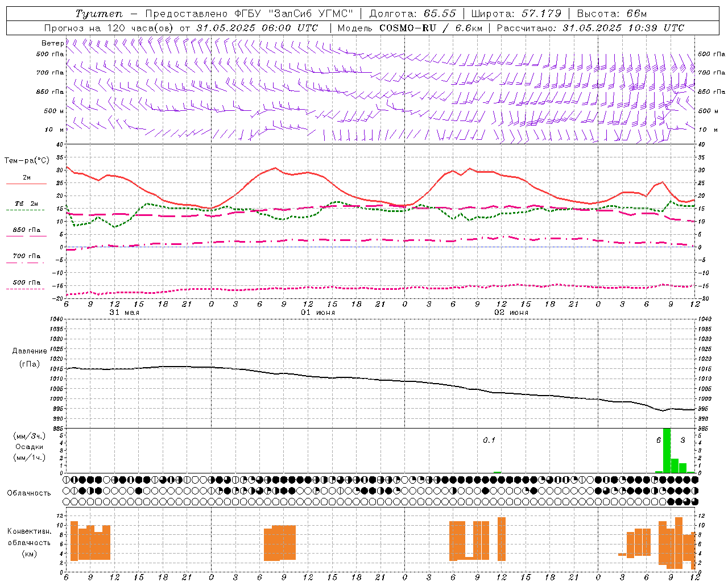Viewport: 728px width, 582px height.
Task: Click the "Конвективн." convective label
Action: (x=30, y=531)
